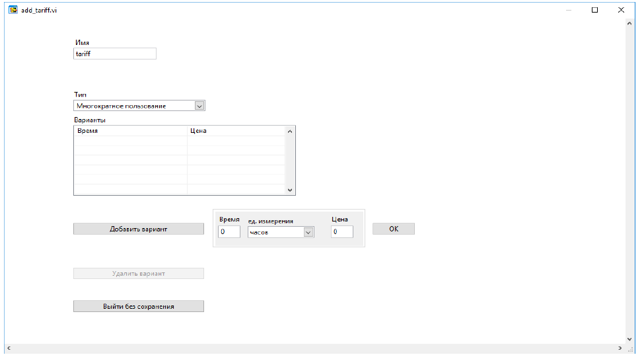Click the Цена column header in Варианты table

click(236, 131)
